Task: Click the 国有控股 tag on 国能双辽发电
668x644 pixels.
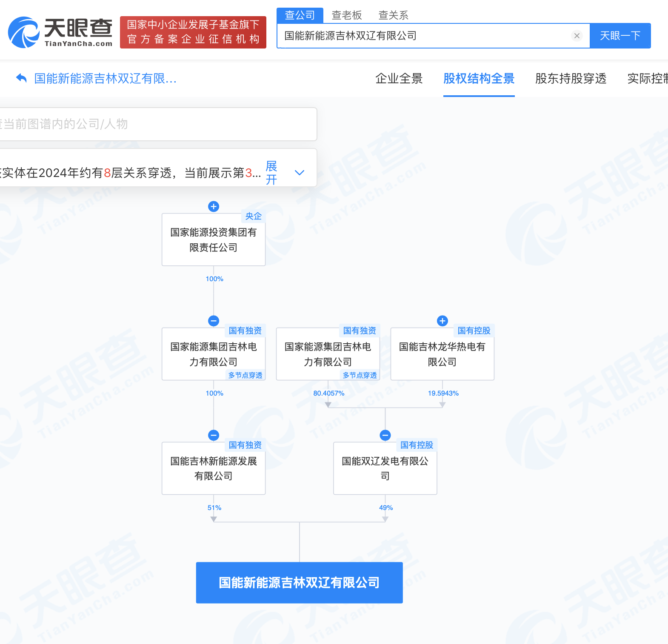Action: [417, 445]
